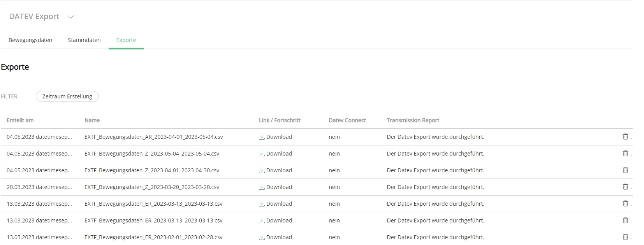
Task: Trash the Z_2023-03-20_2023-03-20.csv export
Action: point(625,187)
